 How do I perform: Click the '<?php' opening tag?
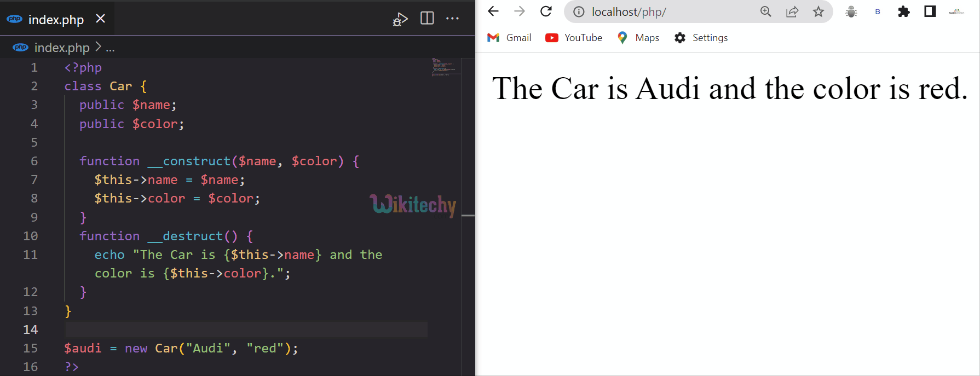pos(83,68)
